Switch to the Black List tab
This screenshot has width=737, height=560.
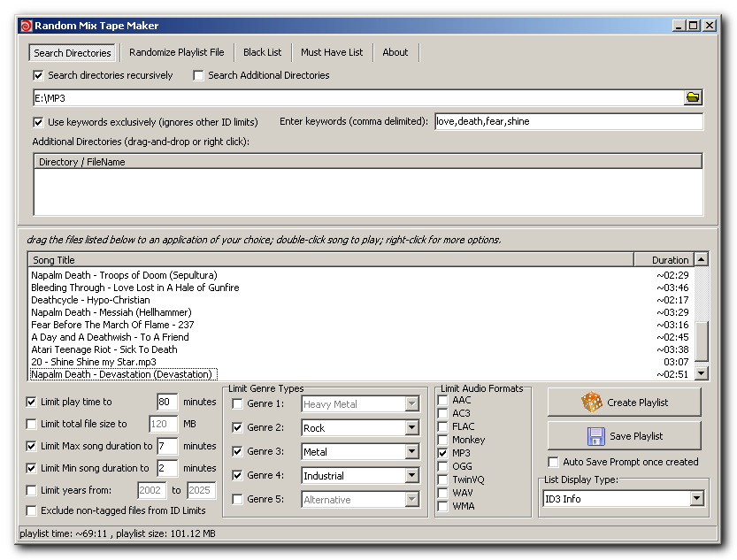tap(262, 52)
